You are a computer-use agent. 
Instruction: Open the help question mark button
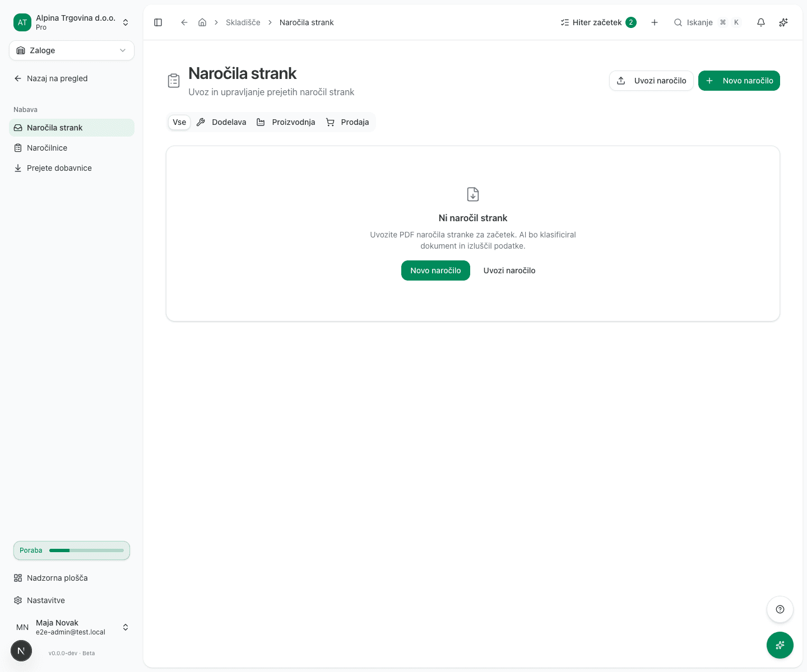pyautogui.click(x=780, y=609)
